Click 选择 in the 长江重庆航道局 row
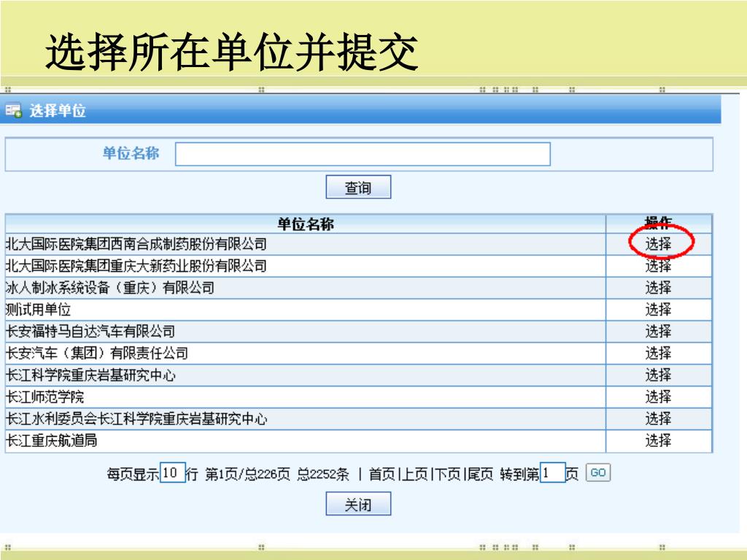Viewport: 747px width, 560px height. (x=659, y=440)
